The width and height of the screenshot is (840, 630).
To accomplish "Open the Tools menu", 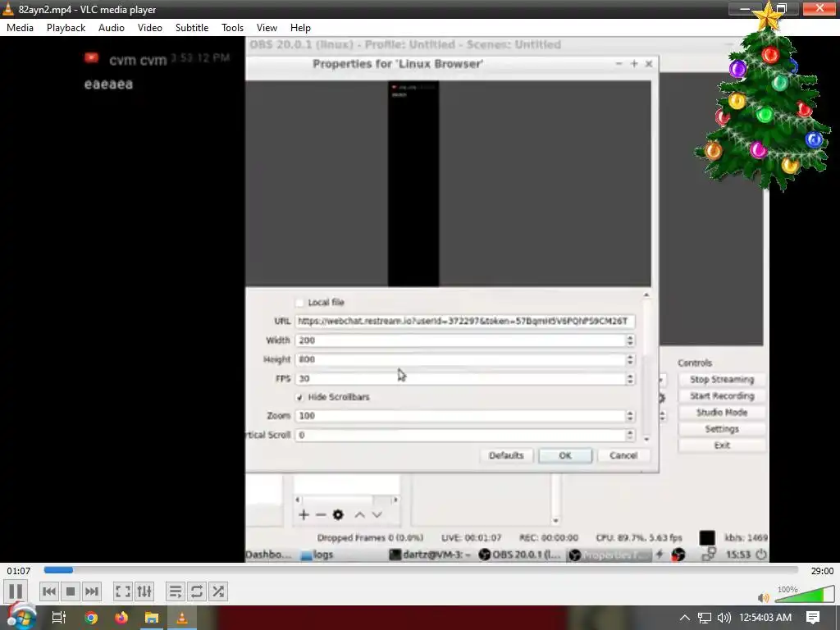I will 232,28.
